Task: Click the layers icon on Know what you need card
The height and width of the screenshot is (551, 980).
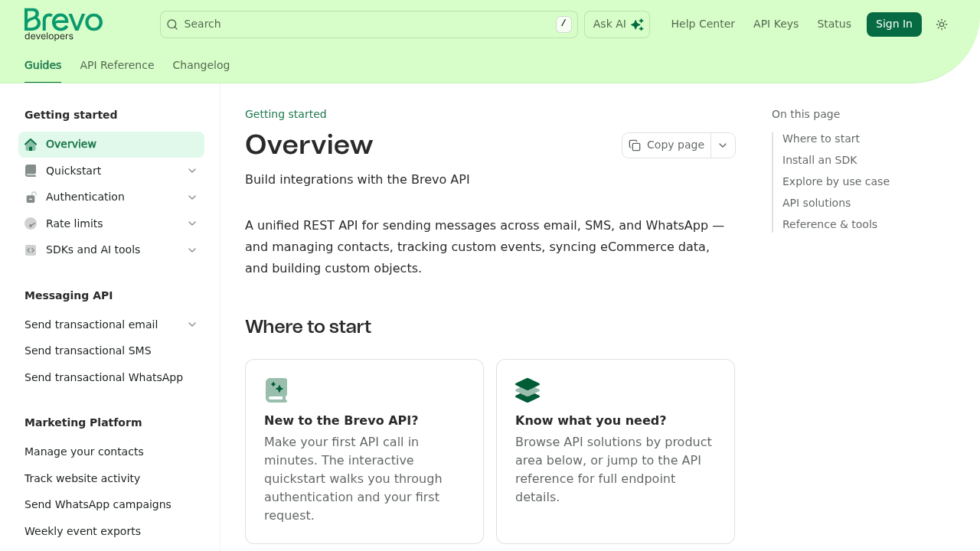Action: point(528,390)
